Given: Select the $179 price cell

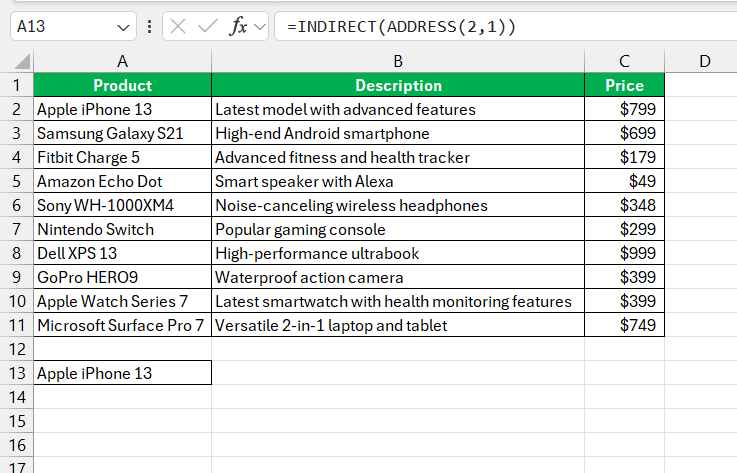Looking at the screenshot, I should 624,157.
